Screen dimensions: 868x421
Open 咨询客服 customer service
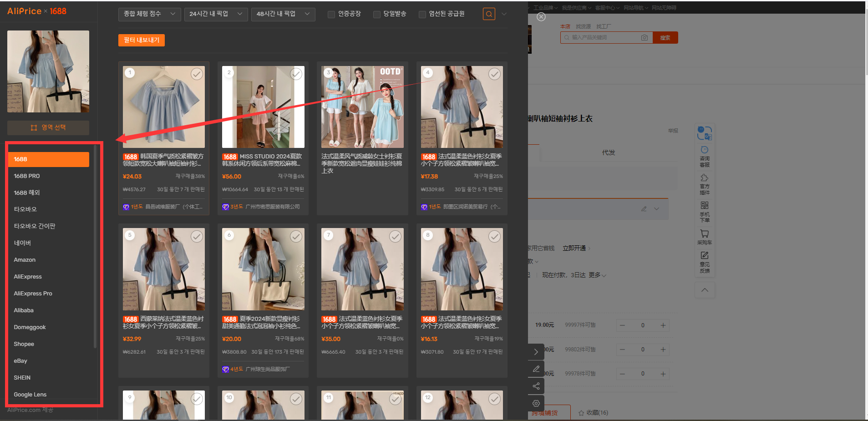(705, 157)
